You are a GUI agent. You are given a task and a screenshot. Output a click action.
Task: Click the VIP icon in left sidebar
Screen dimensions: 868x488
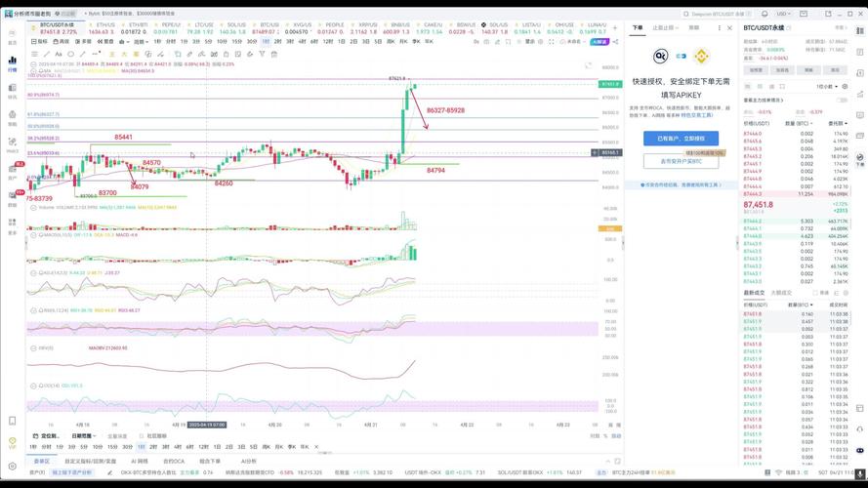tap(12, 444)
